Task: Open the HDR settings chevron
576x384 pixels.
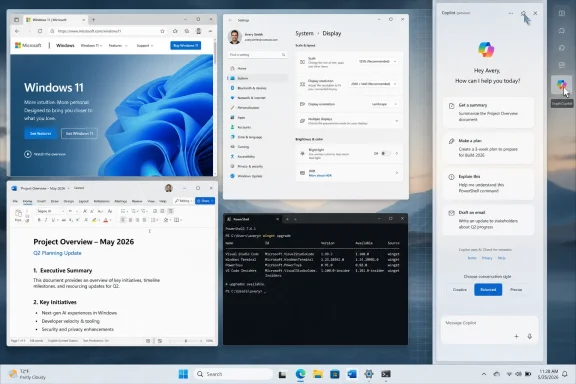Action: click(397, 173)
